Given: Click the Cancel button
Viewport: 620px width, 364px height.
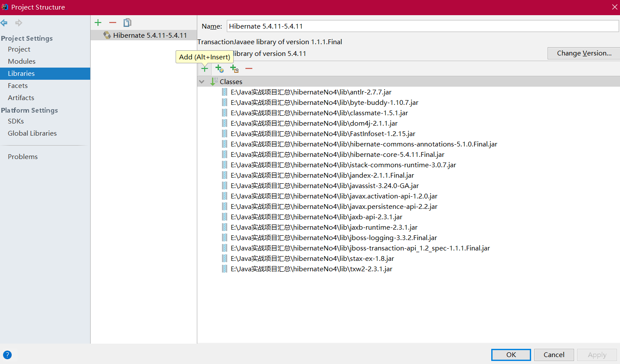Looking at the screenshot, I should 554,354.
